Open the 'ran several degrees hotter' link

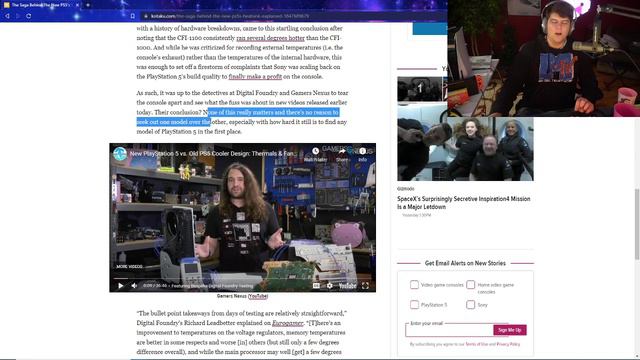[x=271, y=38]
